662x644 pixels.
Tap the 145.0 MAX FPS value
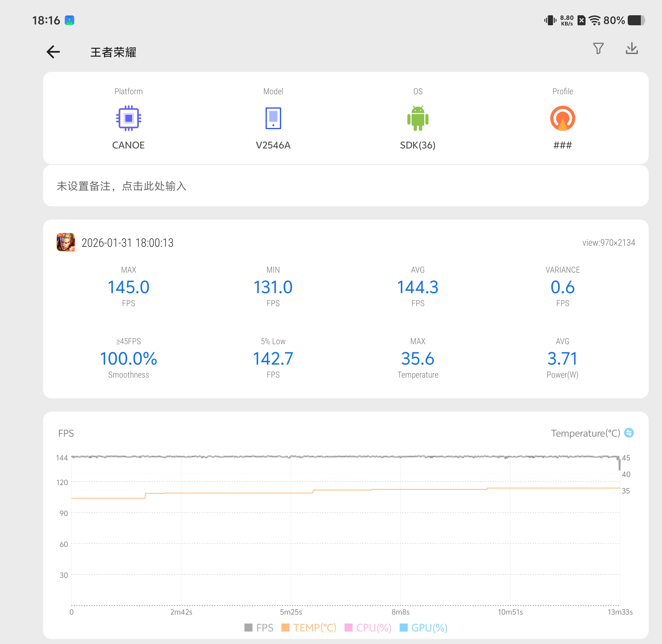pos(129,287)
